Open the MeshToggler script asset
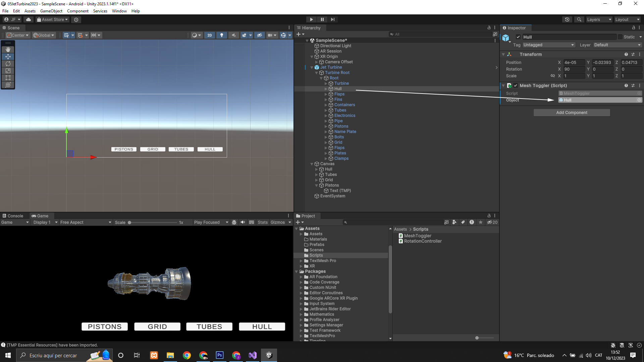The width and height of the screenshot is (644, 362). [x=417, y=236]
